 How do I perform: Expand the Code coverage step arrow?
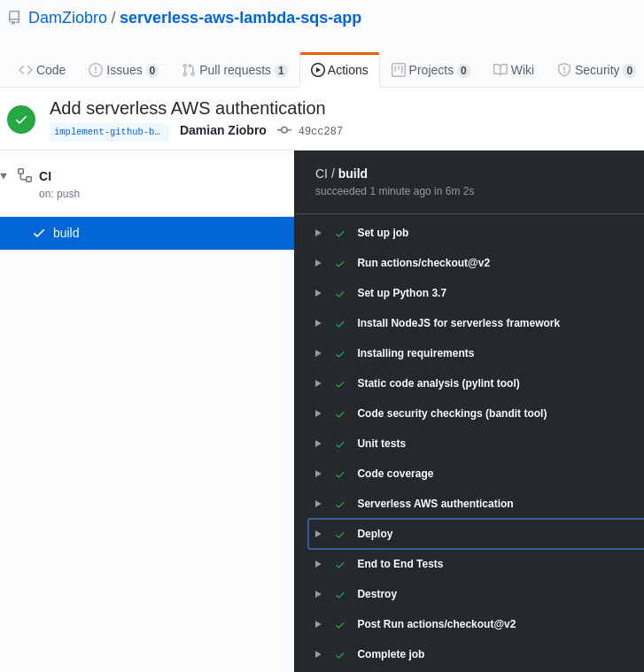click(318, 474)
